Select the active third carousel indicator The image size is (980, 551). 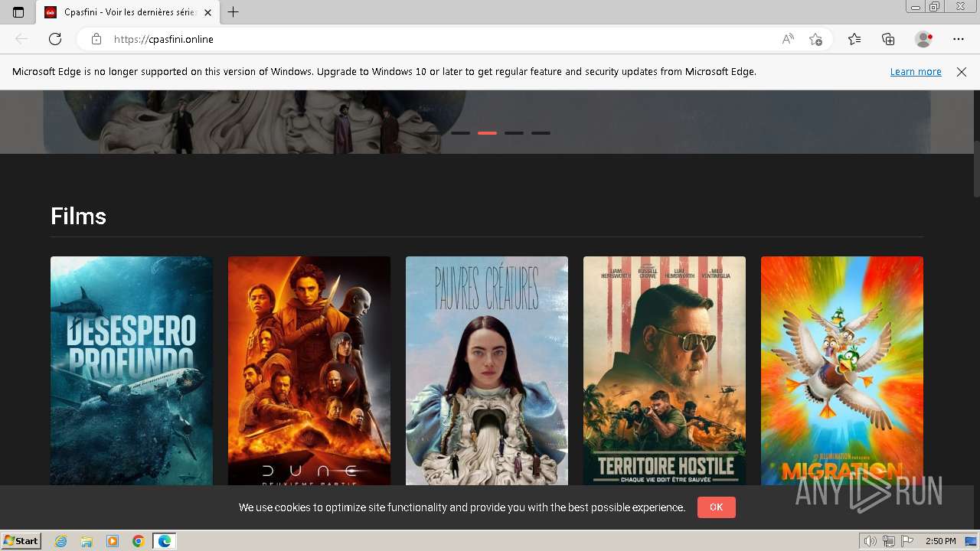click(487, 133)
